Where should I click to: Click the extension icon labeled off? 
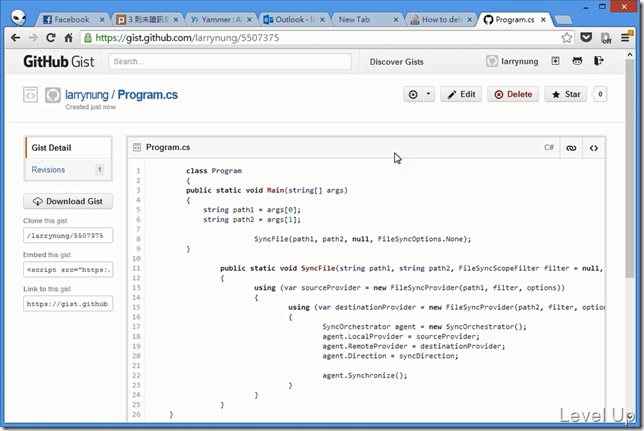[x=606, y=38]
